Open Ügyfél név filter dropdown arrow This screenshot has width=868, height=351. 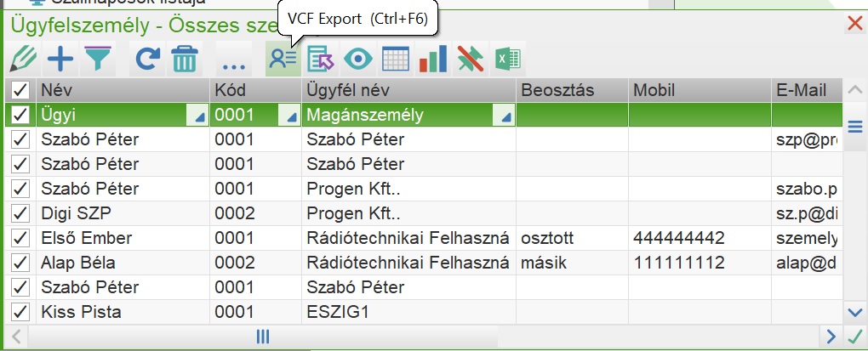506,116
